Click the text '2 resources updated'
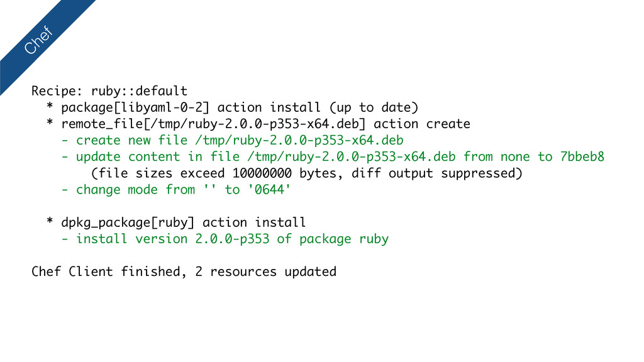This screenshot has width=644, height=362. pyautogui.click(x=266, y=271)
